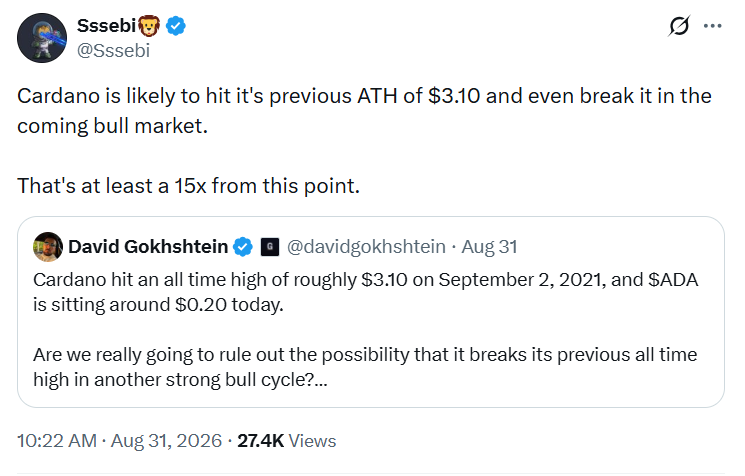Click Sssebi's blue verified badge

click(x=175, y=26)
